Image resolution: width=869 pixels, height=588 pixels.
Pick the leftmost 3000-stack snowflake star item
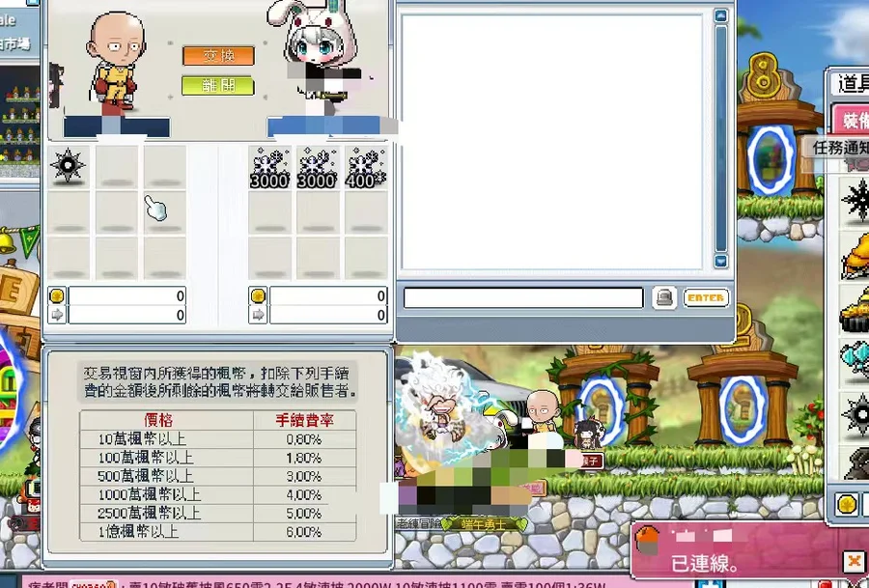pyautogui.click(x=269, y=167)
